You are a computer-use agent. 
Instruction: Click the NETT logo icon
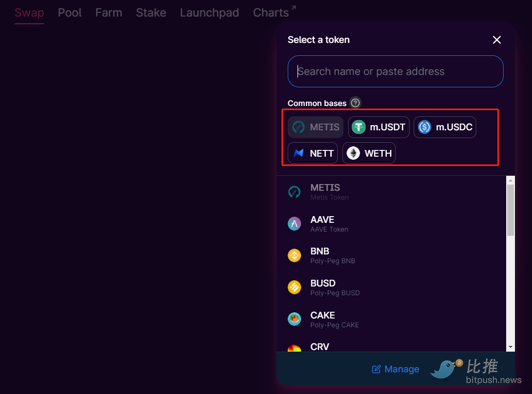[x=299, y=154]
